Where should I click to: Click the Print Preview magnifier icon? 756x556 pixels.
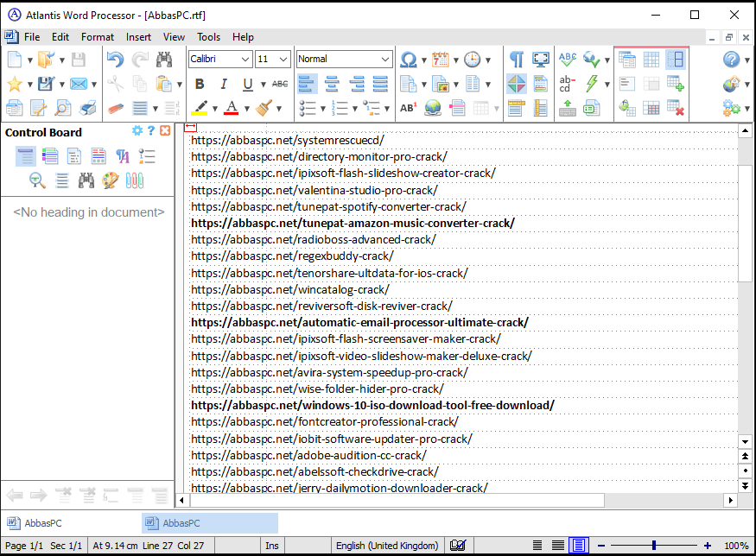click(x=63, y=108)
